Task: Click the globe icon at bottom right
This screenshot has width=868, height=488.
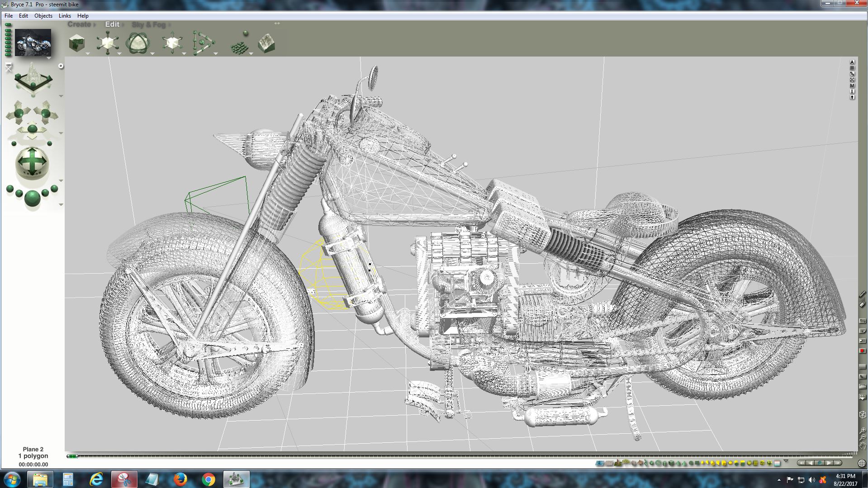Action: pos(862,463)
